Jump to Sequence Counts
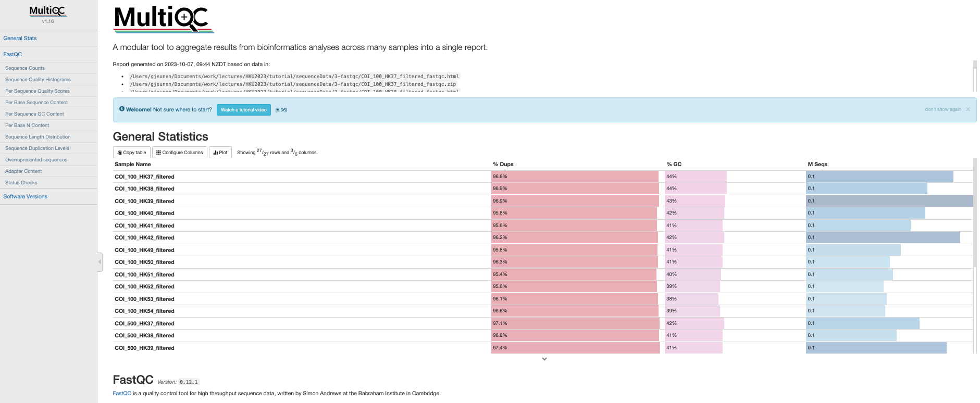 coord(25,68)
